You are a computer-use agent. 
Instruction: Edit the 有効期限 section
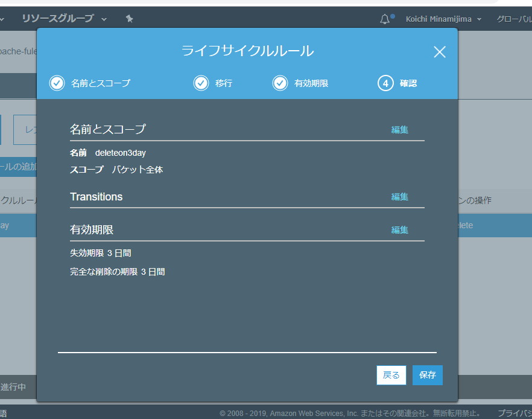click(x=399, y=230)
